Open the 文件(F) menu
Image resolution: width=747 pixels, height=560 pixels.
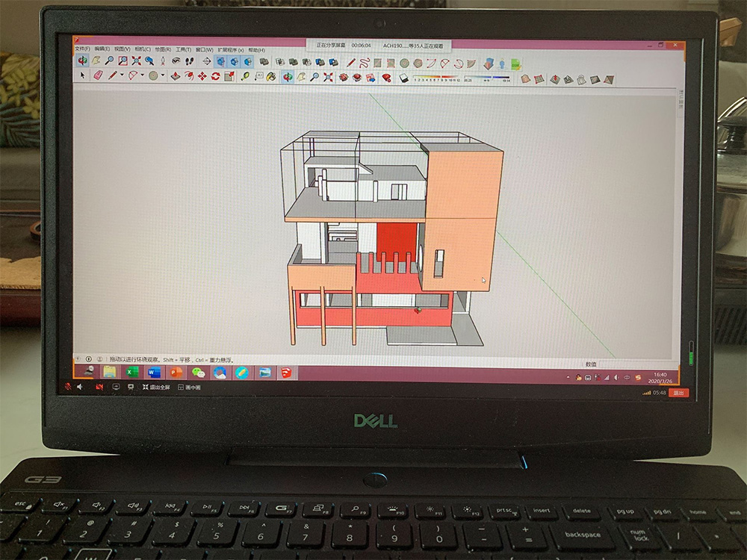click(83, 49)
